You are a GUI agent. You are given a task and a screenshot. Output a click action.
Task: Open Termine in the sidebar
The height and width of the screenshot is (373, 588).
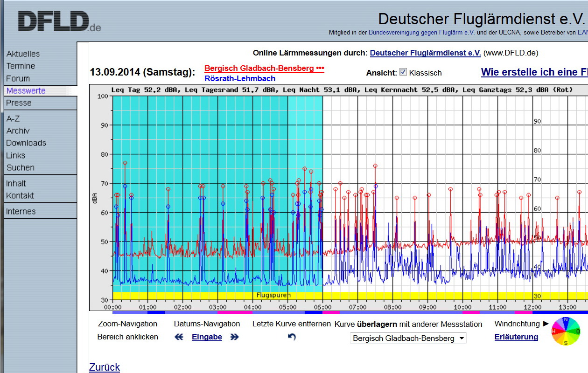tap(21, 66)
